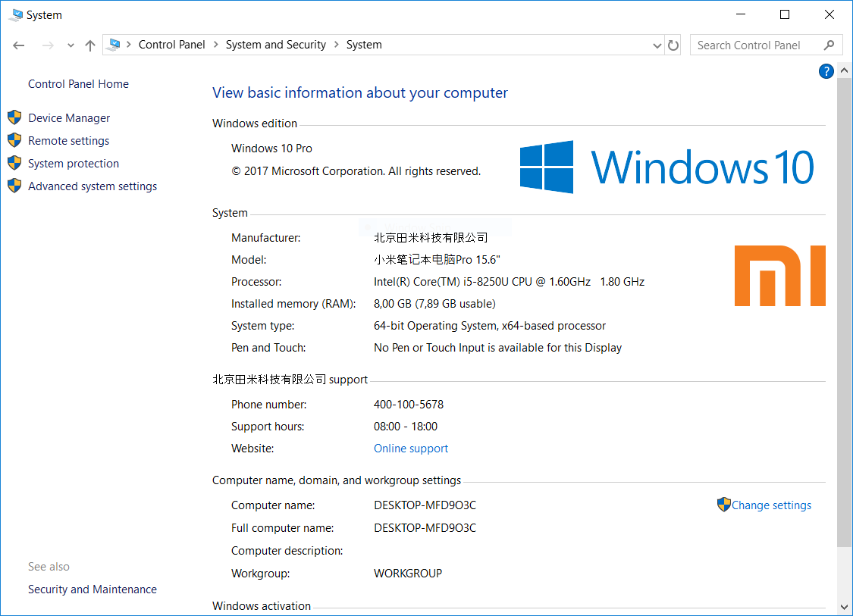Select System and Security breadcrumb
The image size is (853, 616).
point(276,45)
